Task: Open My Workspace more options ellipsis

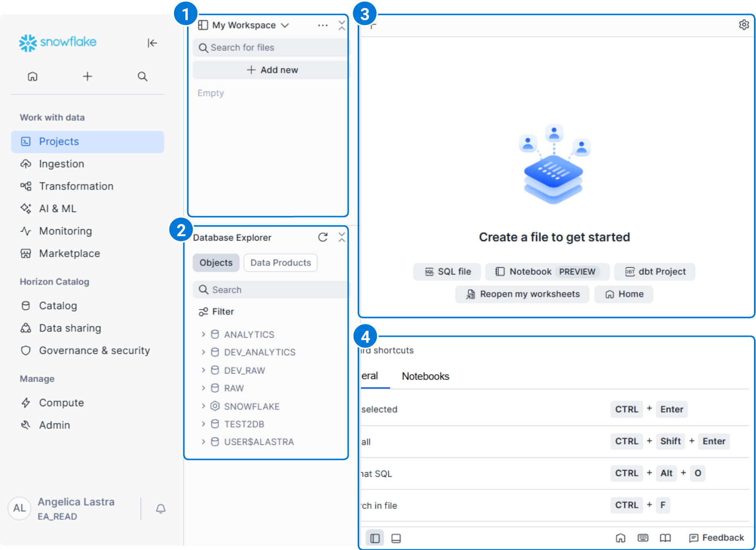Action: pyautogui.click(x=323, y=25)
